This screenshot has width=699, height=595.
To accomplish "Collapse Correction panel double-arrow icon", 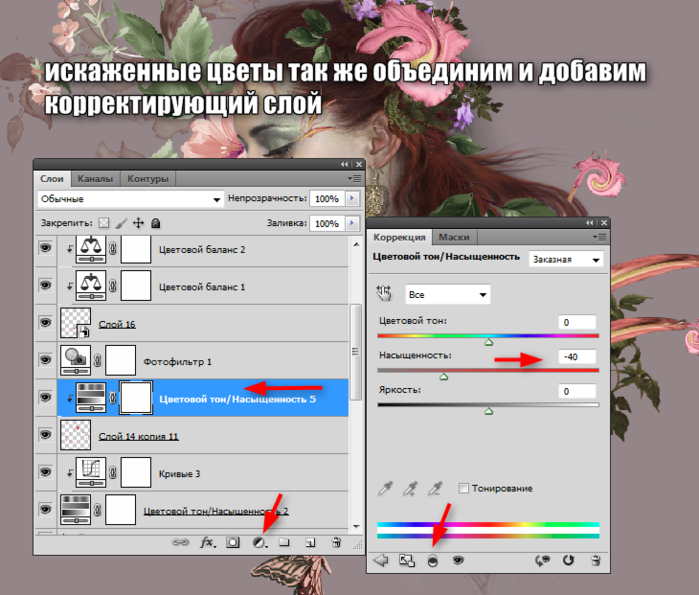I will click(590, 222).
